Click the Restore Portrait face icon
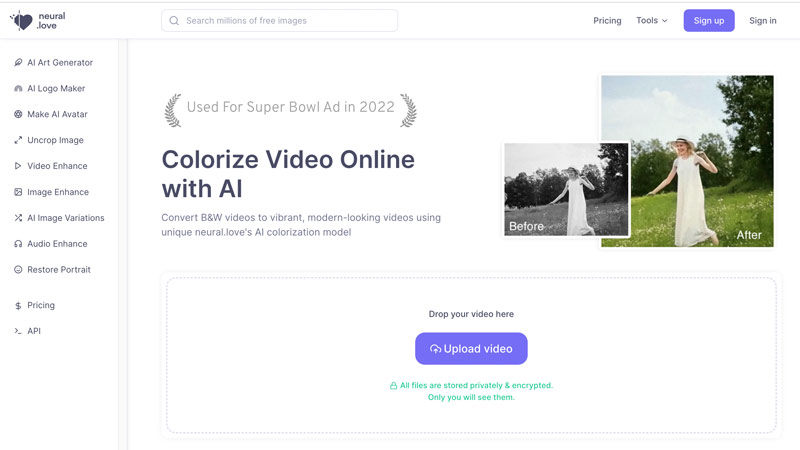The image size is (800, 450). click(x=18, y=270)
